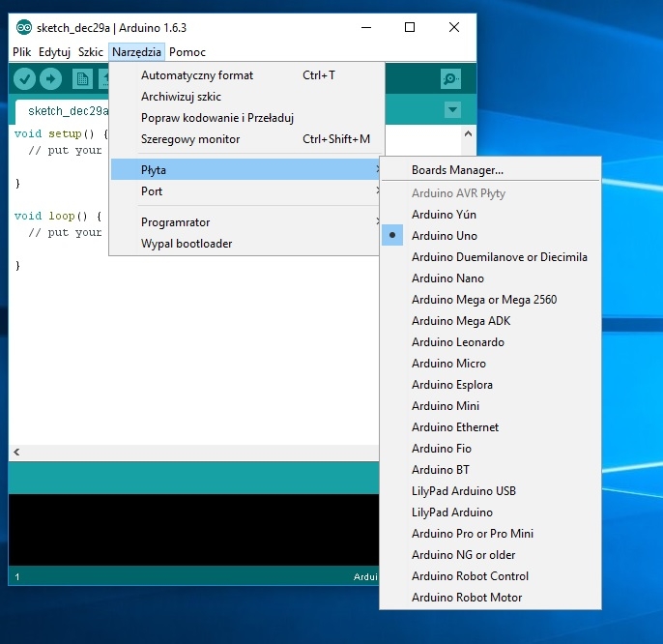Choose Arduino Robot Motor
The height and width of the screenshot is (644, 663).
[491, 597]
